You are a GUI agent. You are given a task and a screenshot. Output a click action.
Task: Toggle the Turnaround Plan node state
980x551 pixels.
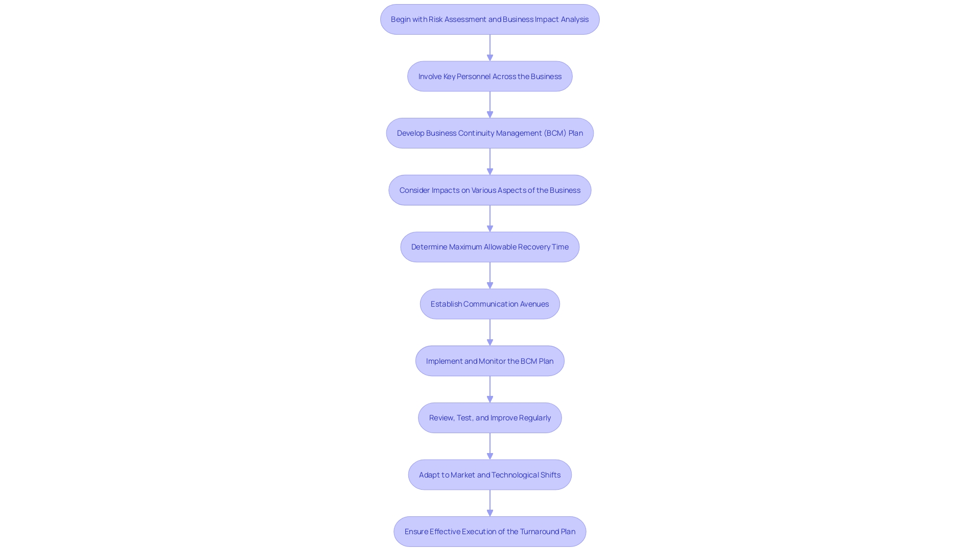coord(489,532)
